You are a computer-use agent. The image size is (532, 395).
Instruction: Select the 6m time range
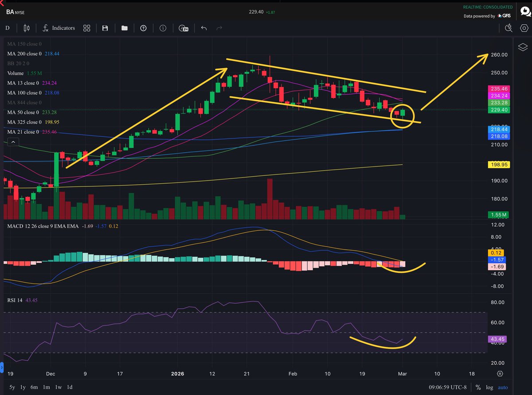(x=34, y=387)
